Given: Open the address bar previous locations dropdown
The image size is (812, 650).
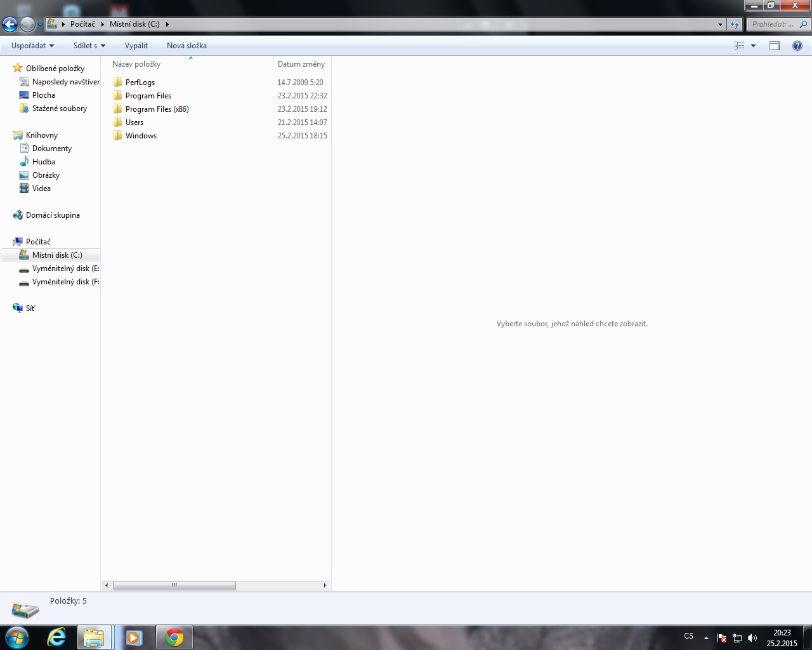Looking at the screenshot, I should coord(720,25).
